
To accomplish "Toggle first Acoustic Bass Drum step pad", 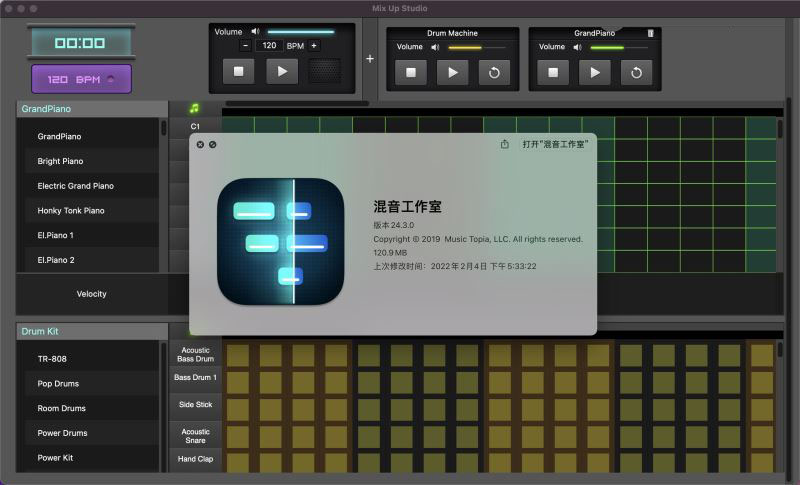I will point(238,355).
